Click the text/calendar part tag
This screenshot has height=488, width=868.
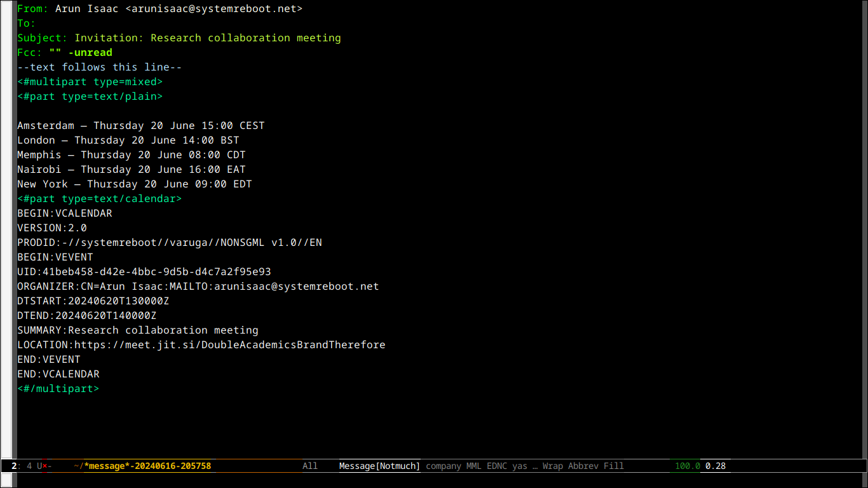point(99,199)
